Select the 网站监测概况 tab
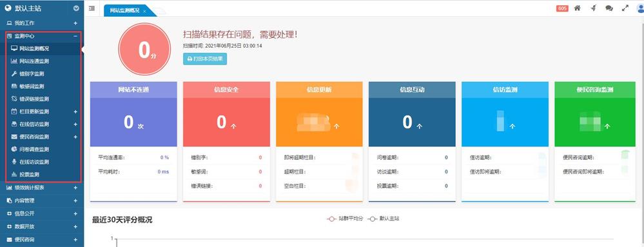Viewport: 644px width, 247px height. [x=124, y=11]
